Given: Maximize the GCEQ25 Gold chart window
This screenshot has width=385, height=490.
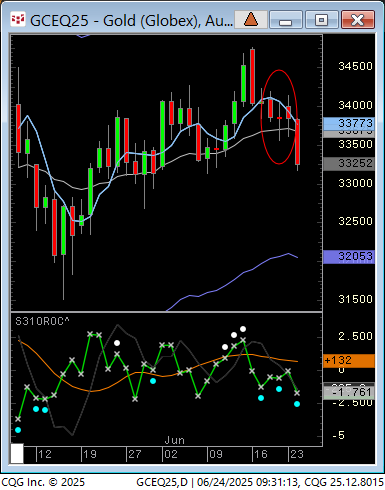Looking at the screenshot, I should click(x=321, y=20).
